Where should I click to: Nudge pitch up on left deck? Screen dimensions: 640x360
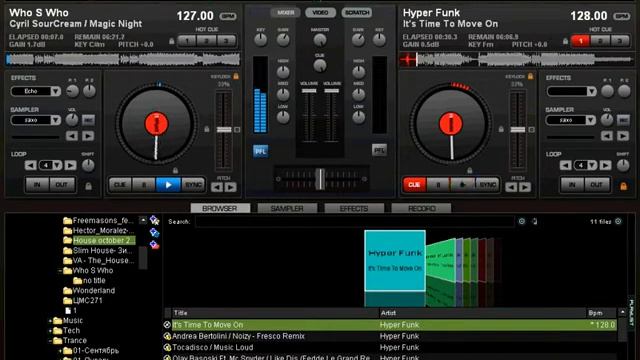click(231, 187)
